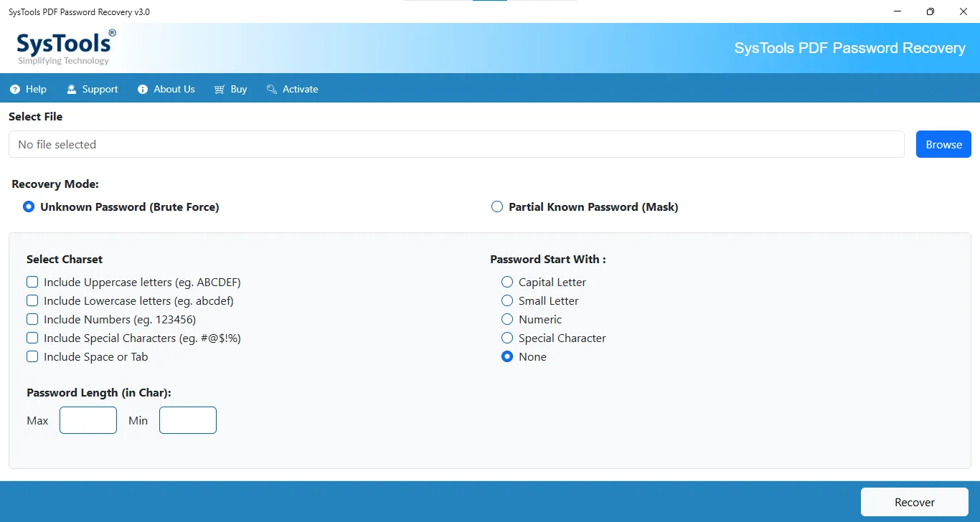Choose Capital Letter radio option
Image resolution: width=980 pixels, height=522 pixels.
tap(507, 282)
